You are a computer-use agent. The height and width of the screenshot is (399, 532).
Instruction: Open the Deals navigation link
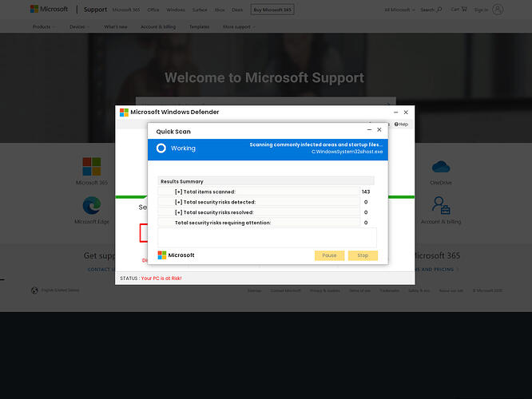click(x=237, y=10)
